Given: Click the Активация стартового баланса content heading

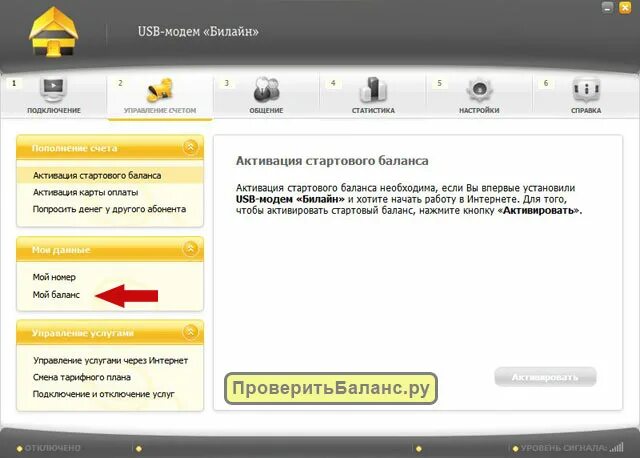Looking at the screenshot, I should point(332,161).
